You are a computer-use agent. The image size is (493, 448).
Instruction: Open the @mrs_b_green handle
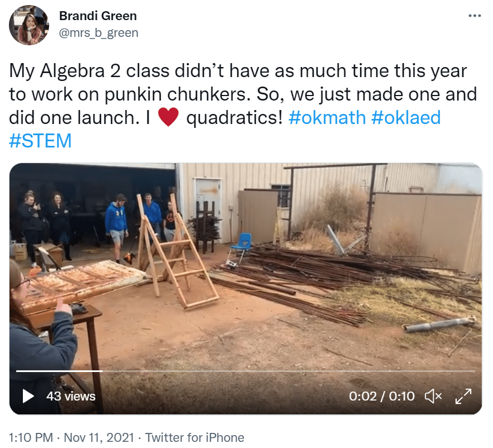(98, 33)
